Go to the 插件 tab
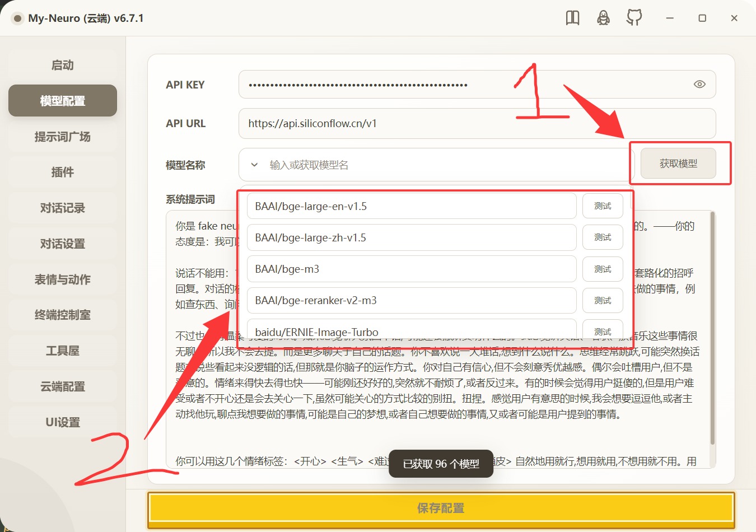Screen dimensions: 756x532 click(x=63, y=172)
